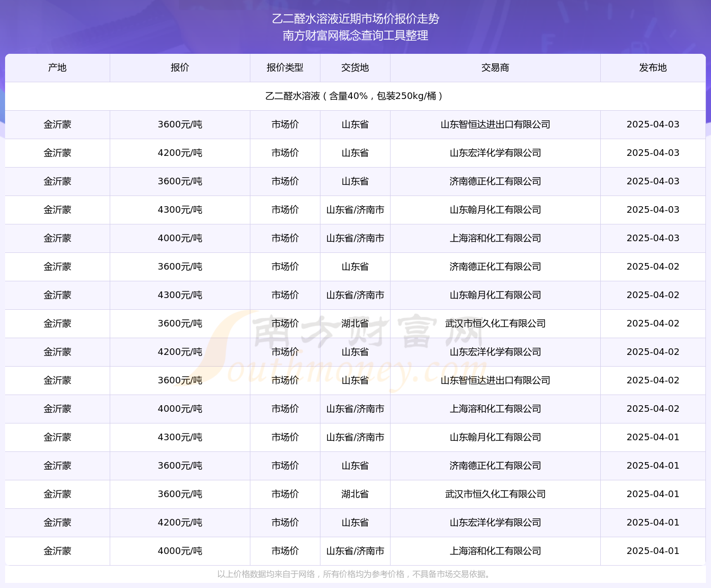
Task: Click the 2025-04-01 date in the 山东宏洋化学 row
Action: (653, 522)
